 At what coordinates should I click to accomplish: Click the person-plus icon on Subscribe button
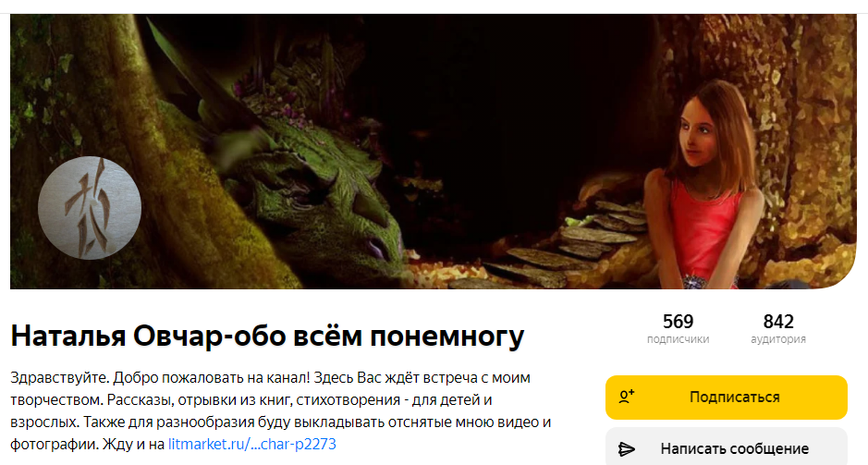tap(627, 397)
